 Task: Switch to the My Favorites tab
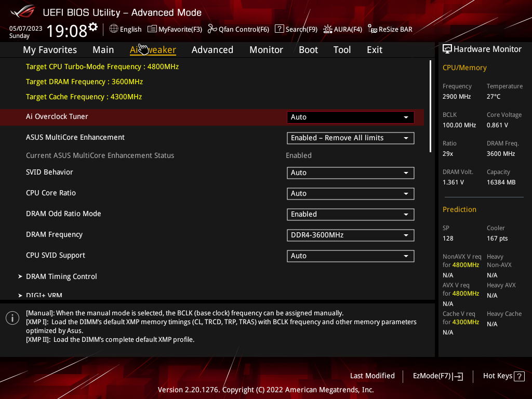point(50,50)
